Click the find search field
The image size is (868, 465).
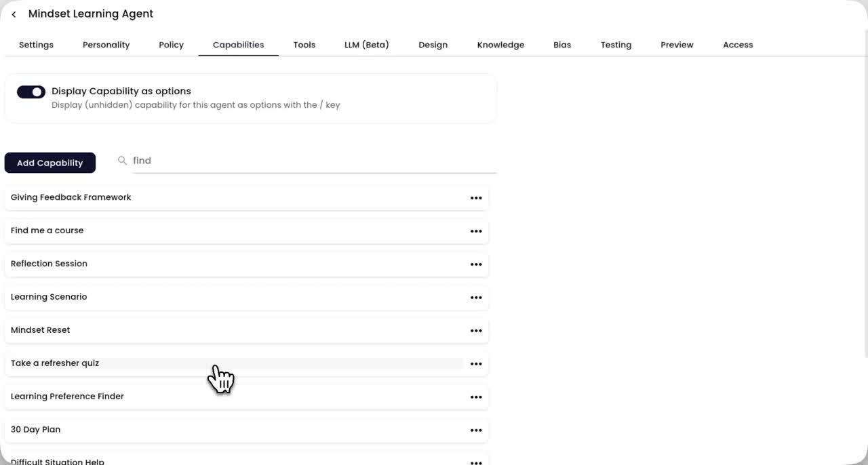point(315,161)
